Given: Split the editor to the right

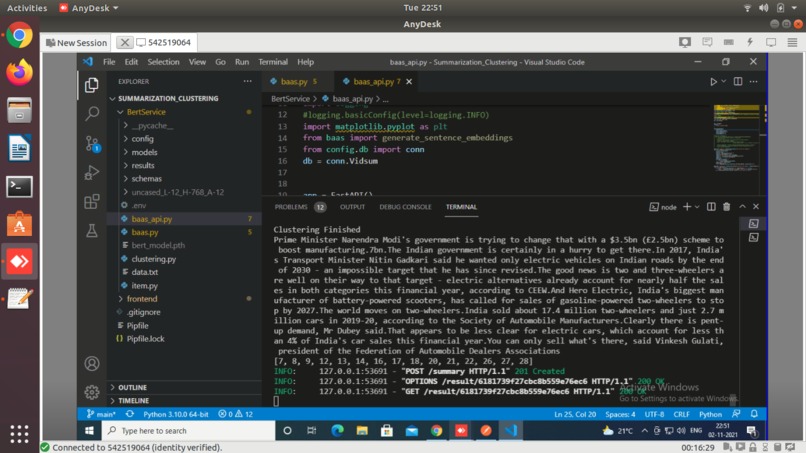Looking at the screenshot, I should tap(738, 82).
